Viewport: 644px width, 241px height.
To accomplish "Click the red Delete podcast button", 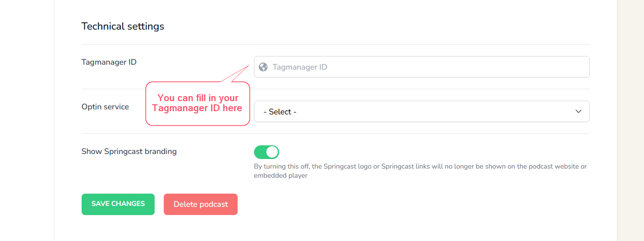I will pyautogui.click(x=201, y=204).
